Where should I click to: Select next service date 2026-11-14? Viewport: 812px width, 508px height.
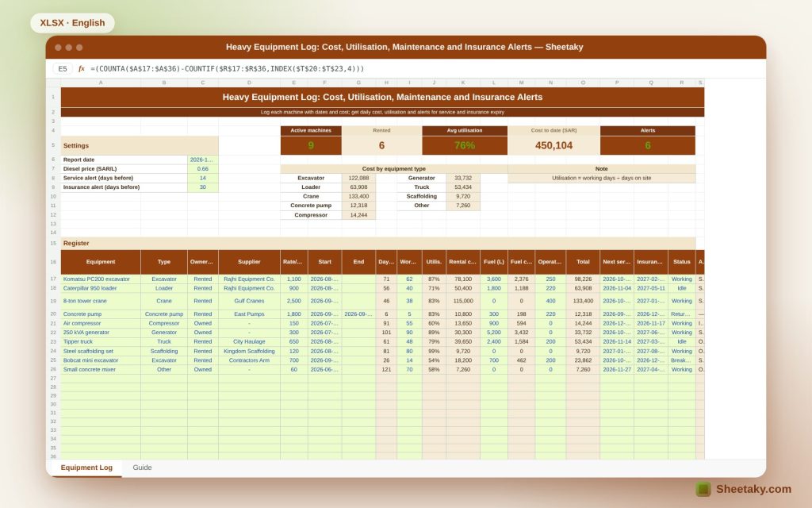tap(617, 341)
